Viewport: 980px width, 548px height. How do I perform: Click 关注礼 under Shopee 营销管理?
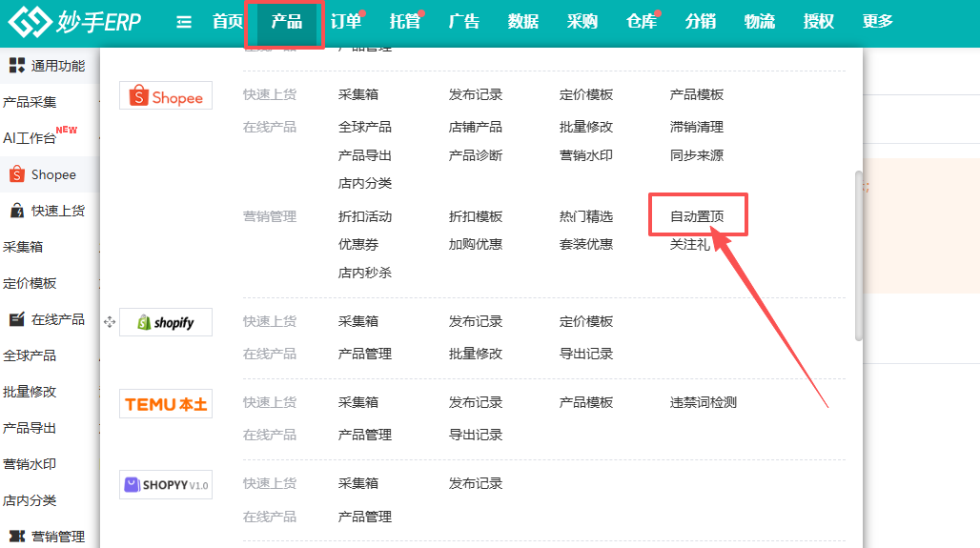(690, 244)
